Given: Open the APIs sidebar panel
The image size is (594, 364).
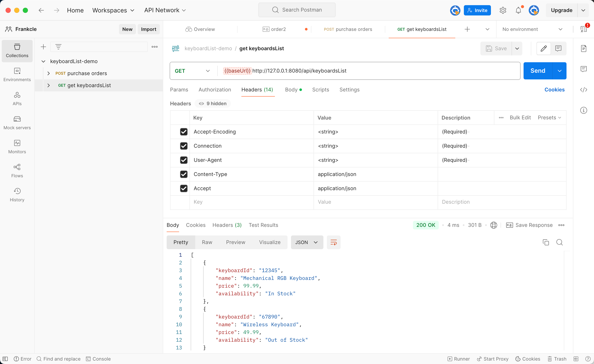Looking at the screenshot, I should pos(17,99).
